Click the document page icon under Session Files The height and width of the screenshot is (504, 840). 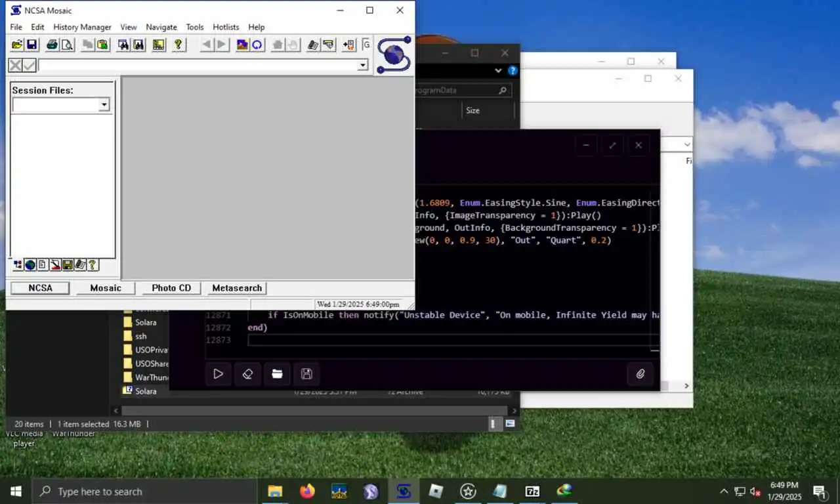(x=43, y=265)
